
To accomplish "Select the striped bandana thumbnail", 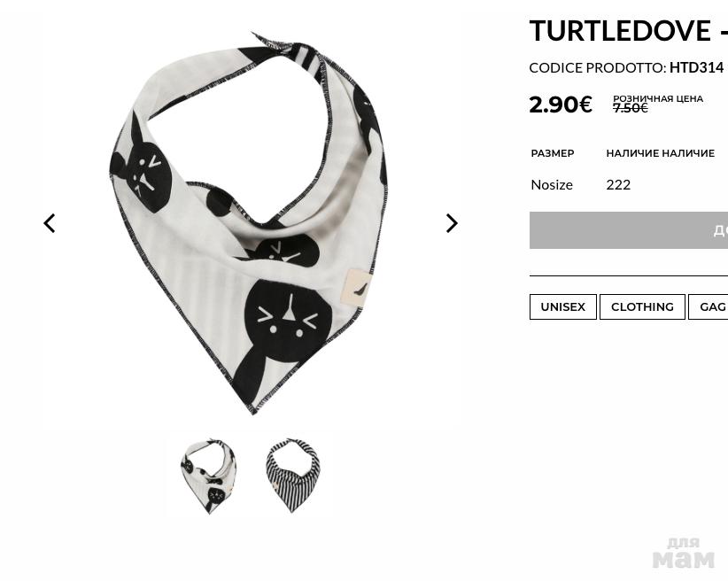I will coord(293,475).
